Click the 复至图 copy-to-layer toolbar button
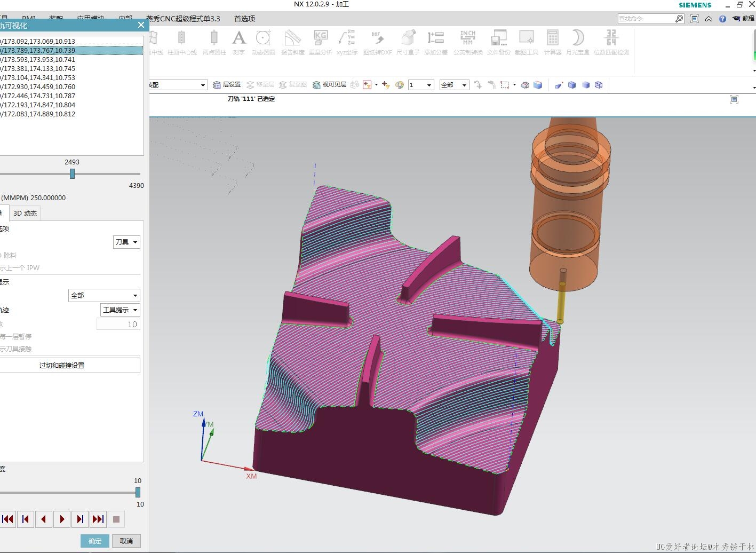Viewport: 756px width, 553px height. coord(293,85)
